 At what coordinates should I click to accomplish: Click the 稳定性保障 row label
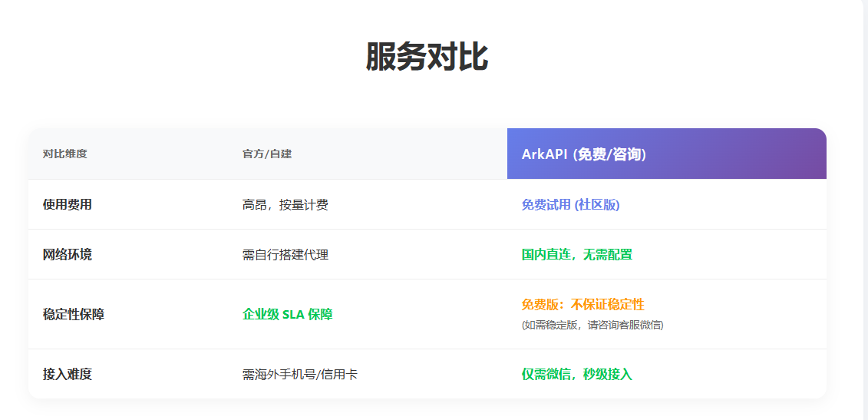click(73, 314)
